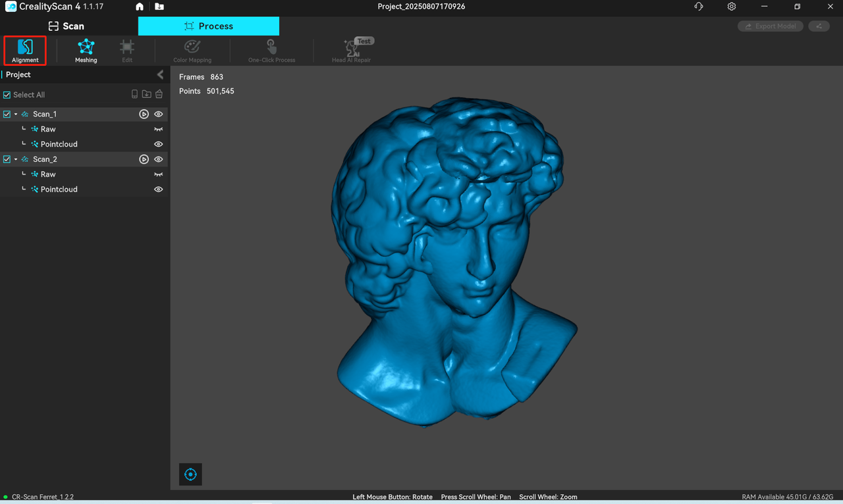The height and width of the screenshot is (504, 843).
Task: Collapse the Scan_1 tree node
Action: coord(16,114)
